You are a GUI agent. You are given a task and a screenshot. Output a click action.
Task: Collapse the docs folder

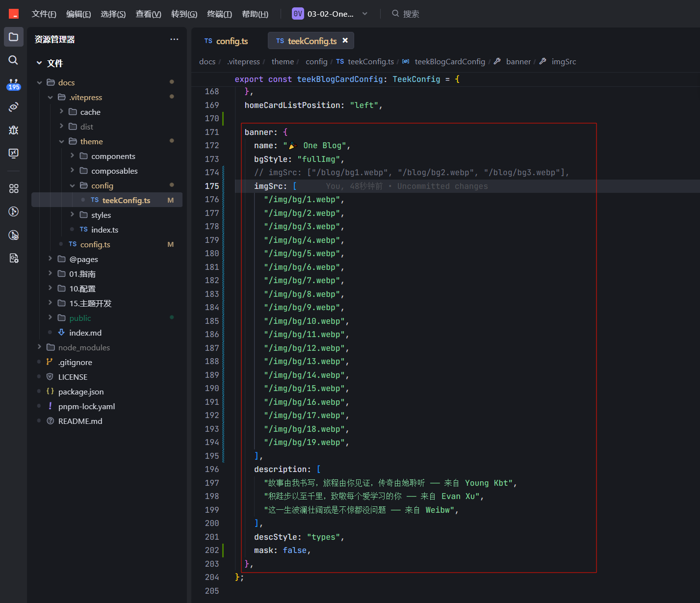[39, 82]
